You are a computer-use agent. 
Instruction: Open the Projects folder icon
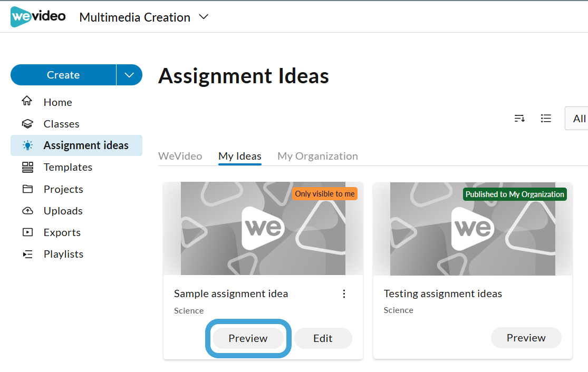tap(27, 189)
